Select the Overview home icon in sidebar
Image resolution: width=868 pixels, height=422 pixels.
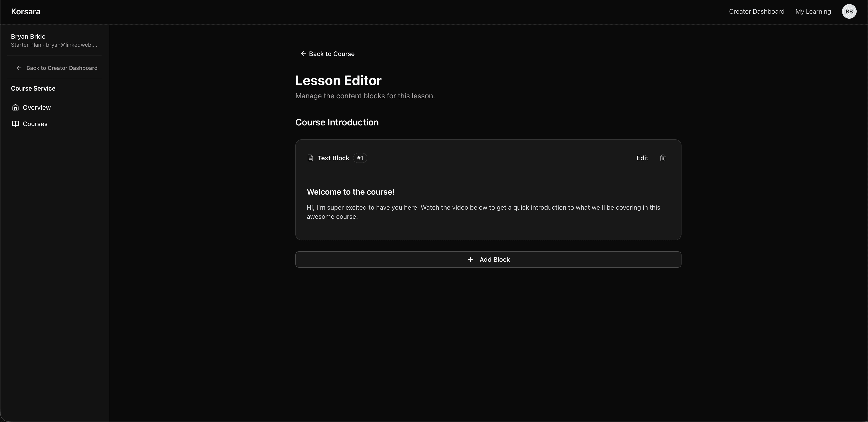pos(15,107)
